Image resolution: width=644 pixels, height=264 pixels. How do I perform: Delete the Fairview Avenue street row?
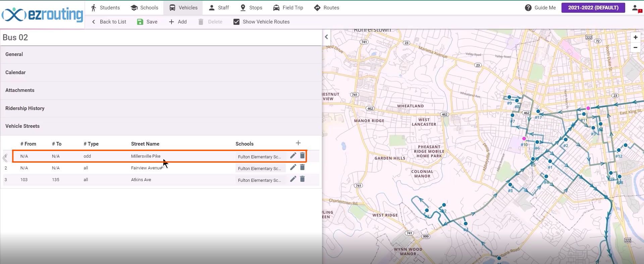tap(302, 167)
